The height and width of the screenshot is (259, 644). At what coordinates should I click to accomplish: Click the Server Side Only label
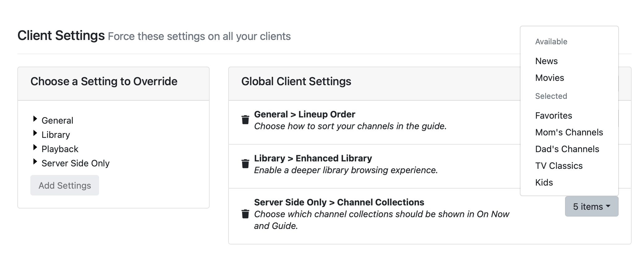(76, 163)
